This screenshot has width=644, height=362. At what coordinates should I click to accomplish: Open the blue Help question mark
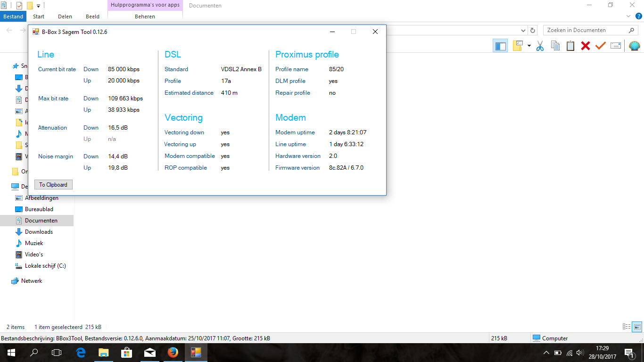639,16
